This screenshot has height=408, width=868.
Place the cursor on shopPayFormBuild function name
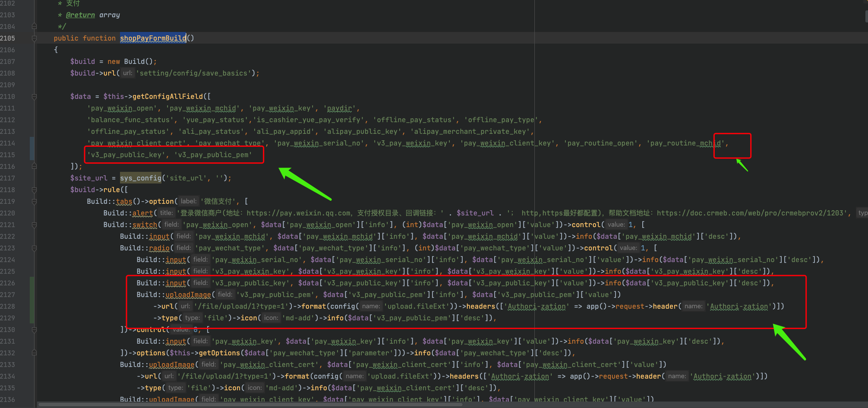(x=153, y=38)
